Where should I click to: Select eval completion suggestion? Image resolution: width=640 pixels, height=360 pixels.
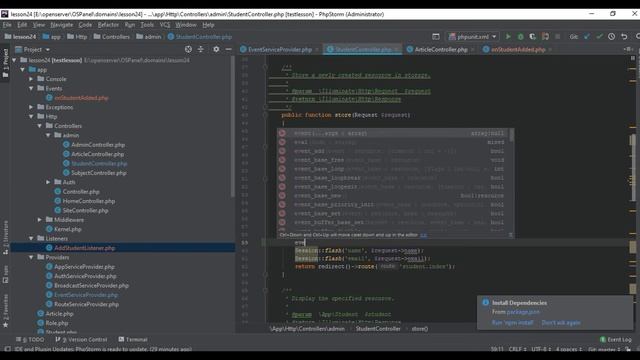tap(396, 142)
